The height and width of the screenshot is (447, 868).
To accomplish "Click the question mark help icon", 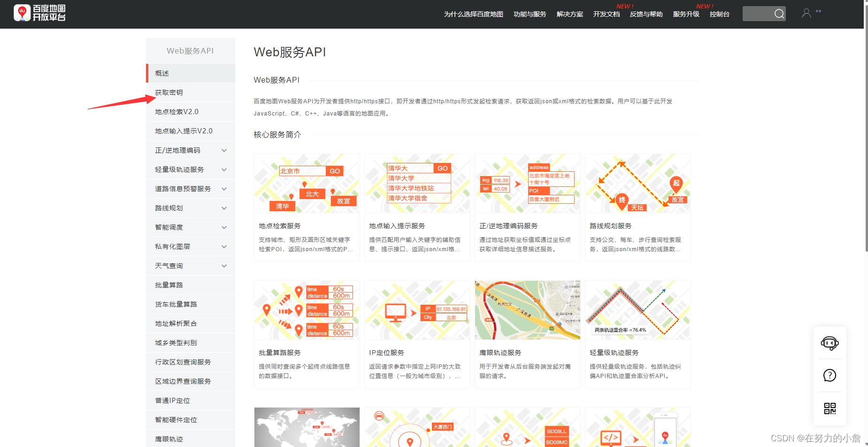I will coord(830,375).
